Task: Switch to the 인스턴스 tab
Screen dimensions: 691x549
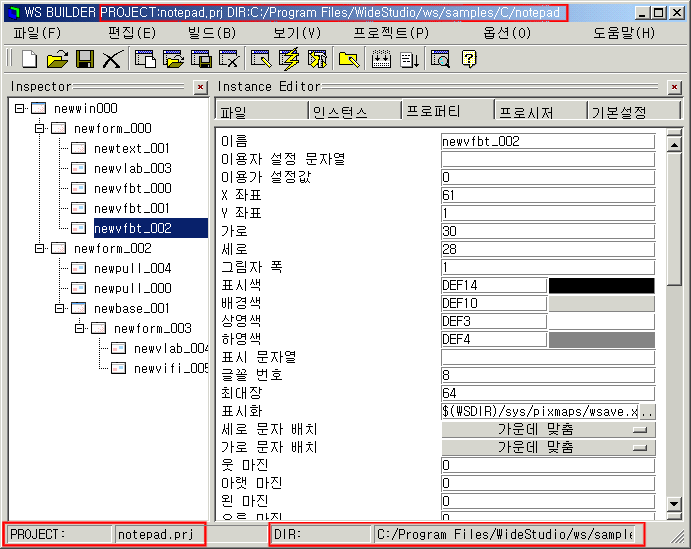Action: point(355,112)
